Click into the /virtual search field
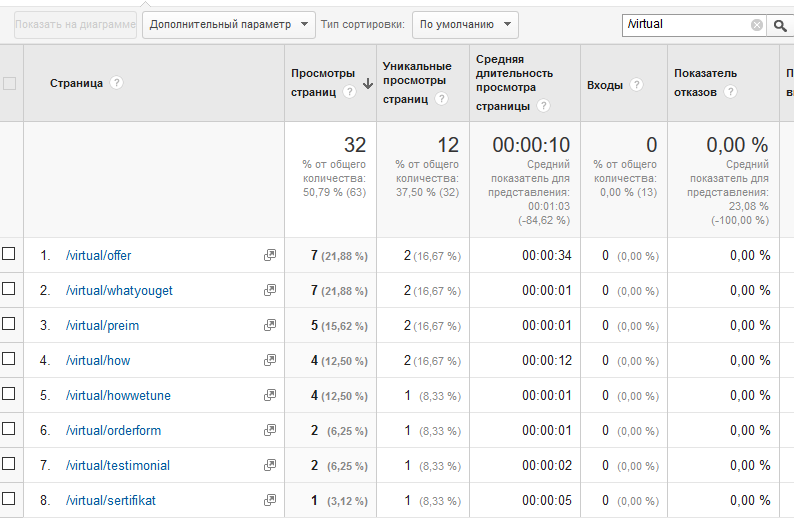Screen dimensions: 794x523 685,25
